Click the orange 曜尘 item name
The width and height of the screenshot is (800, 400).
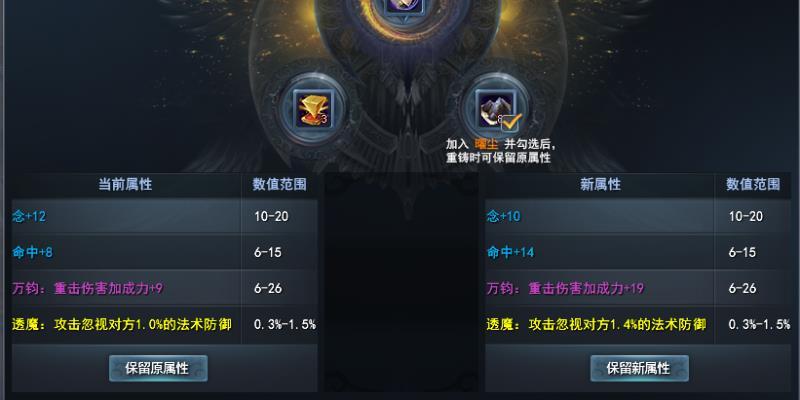pyautogui.click(x=485, y=144)
